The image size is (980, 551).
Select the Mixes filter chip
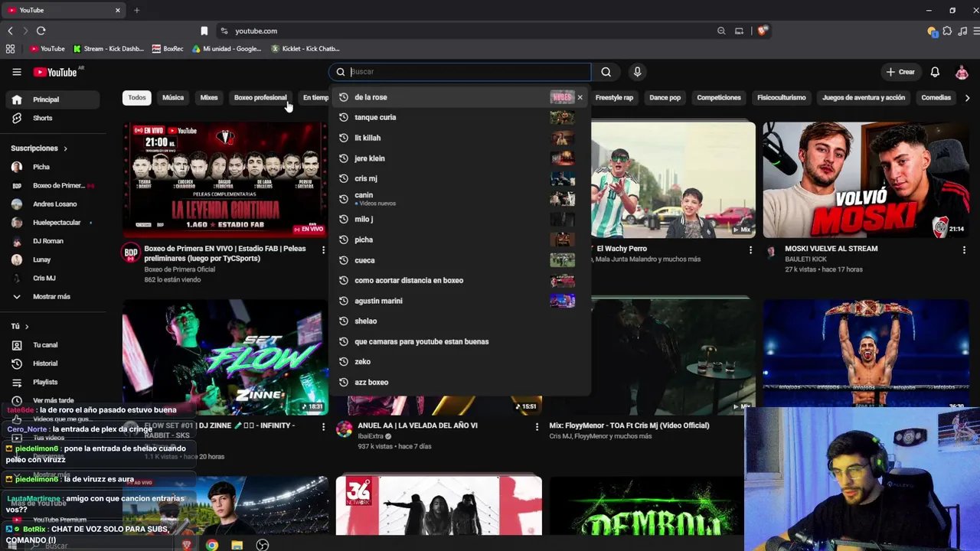click(x=209, y=98)
